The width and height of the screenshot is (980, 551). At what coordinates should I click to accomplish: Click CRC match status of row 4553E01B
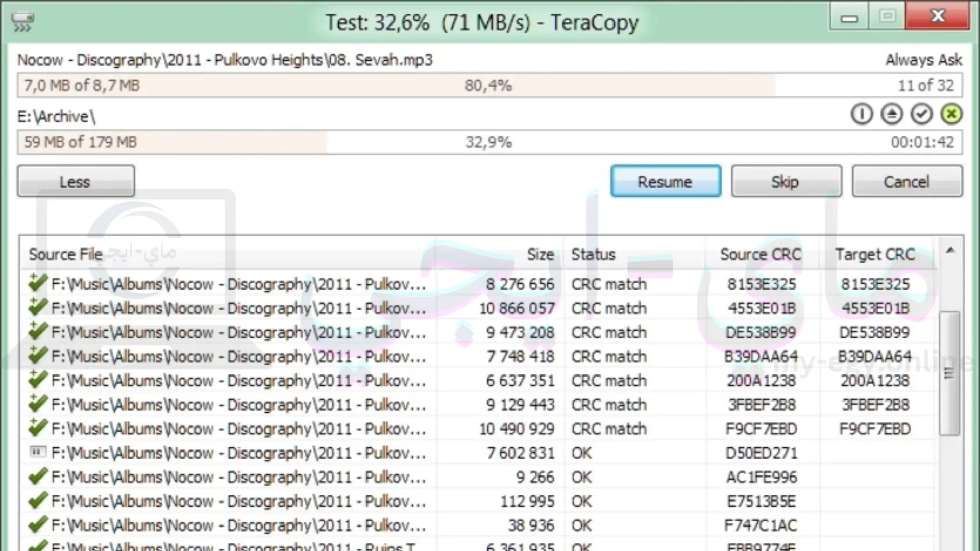[608, 308]
